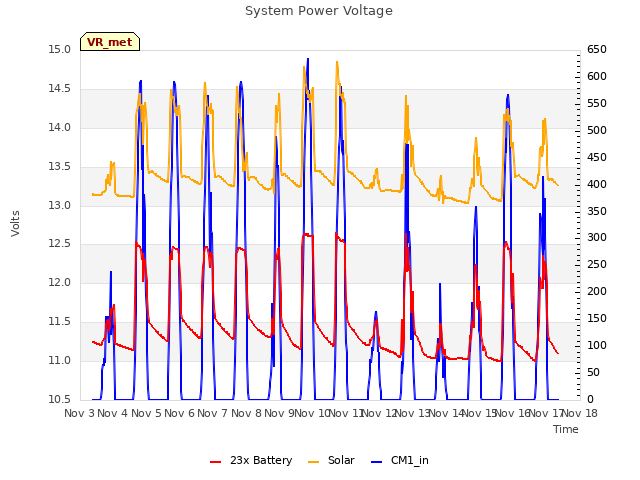The width and height of the screenshot is (640, 480).
Task: Click the Volts y-axis label
Action: (x=16, y=224)
